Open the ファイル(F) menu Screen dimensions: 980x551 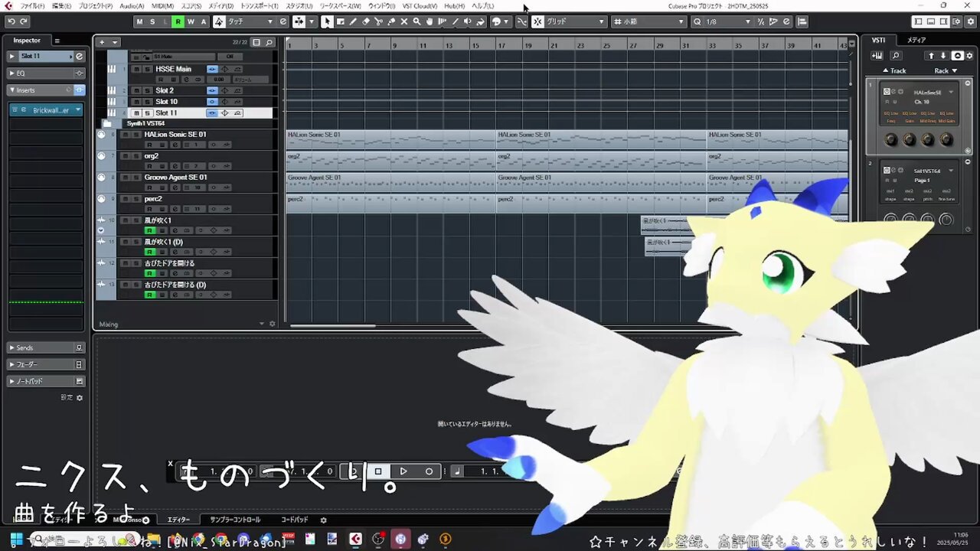[32, 5]
